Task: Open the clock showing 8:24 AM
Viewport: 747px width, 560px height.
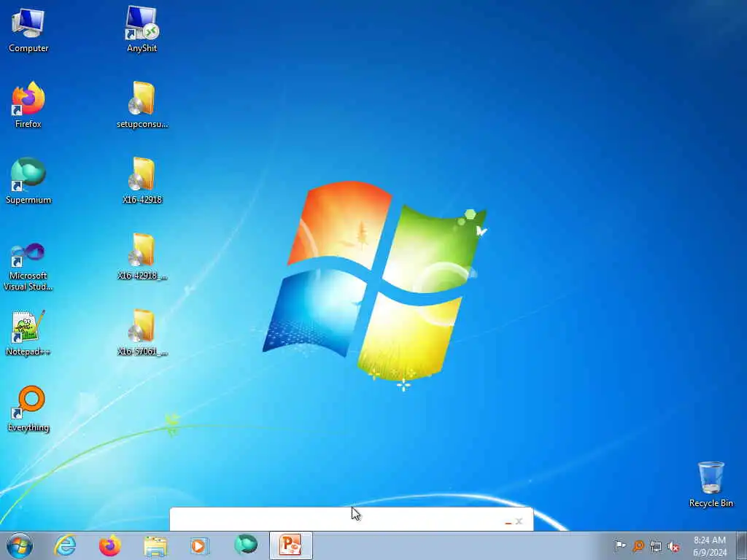Action: [710, 546]
